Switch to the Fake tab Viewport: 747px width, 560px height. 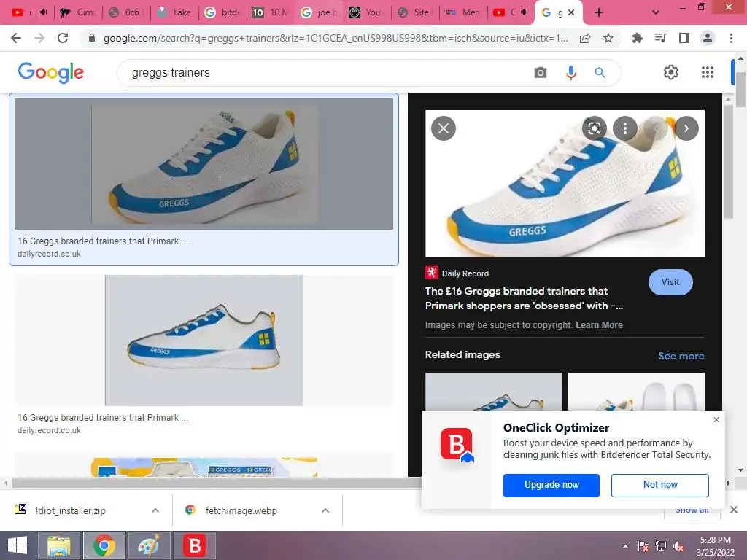pos(174,12)
